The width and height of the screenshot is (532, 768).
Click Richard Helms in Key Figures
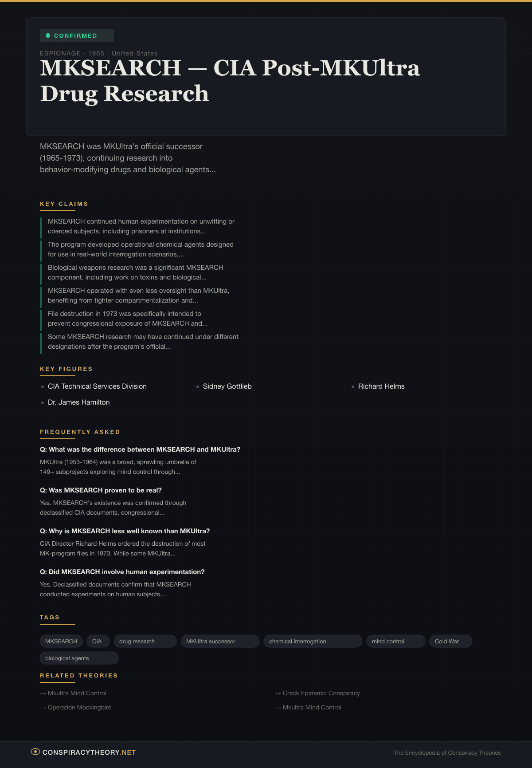(x=381, y=386)
